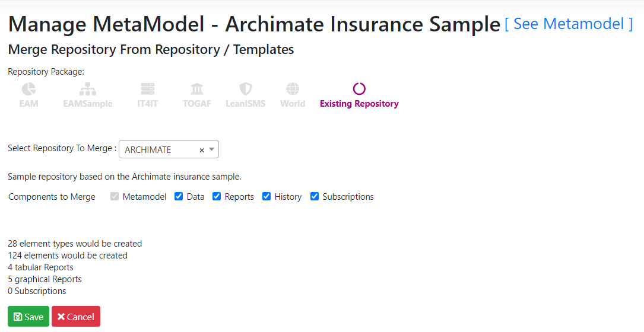Clear the ARCHIMATE selection with the x
This screenshot has width=644, height=332.
pos(202,150)
